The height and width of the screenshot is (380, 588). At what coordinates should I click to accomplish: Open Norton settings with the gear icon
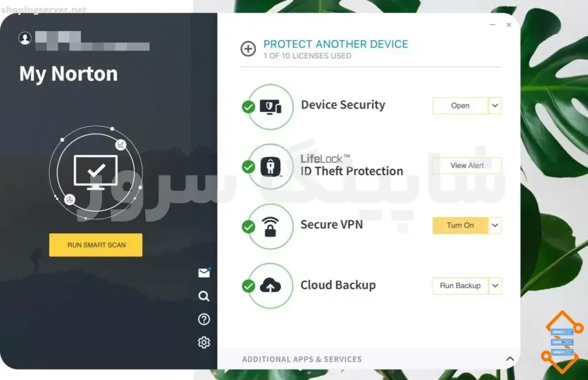pos(204,342)
